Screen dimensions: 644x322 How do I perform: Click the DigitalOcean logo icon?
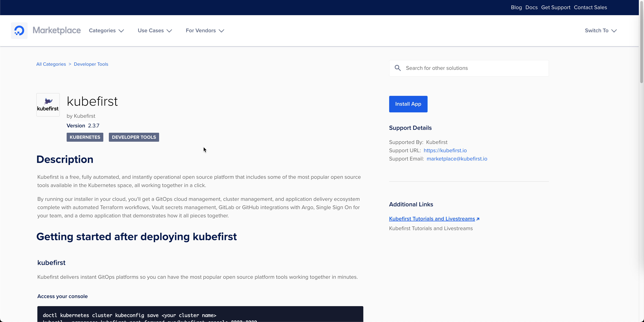[x=19, y=31]
